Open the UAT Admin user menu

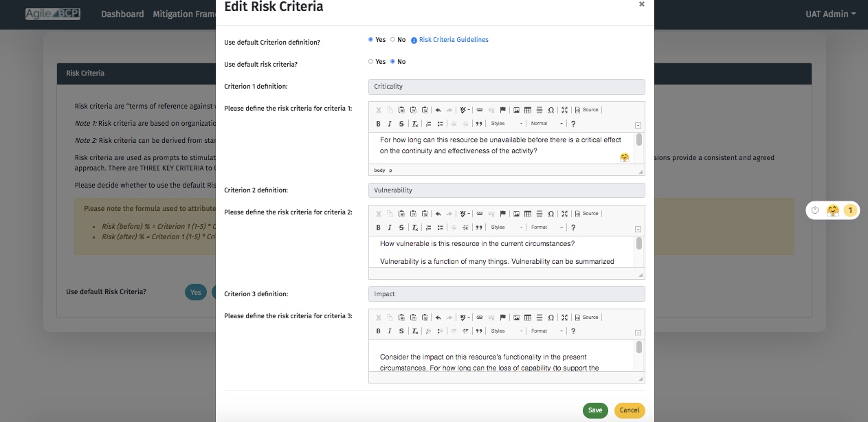pos(830,14)
